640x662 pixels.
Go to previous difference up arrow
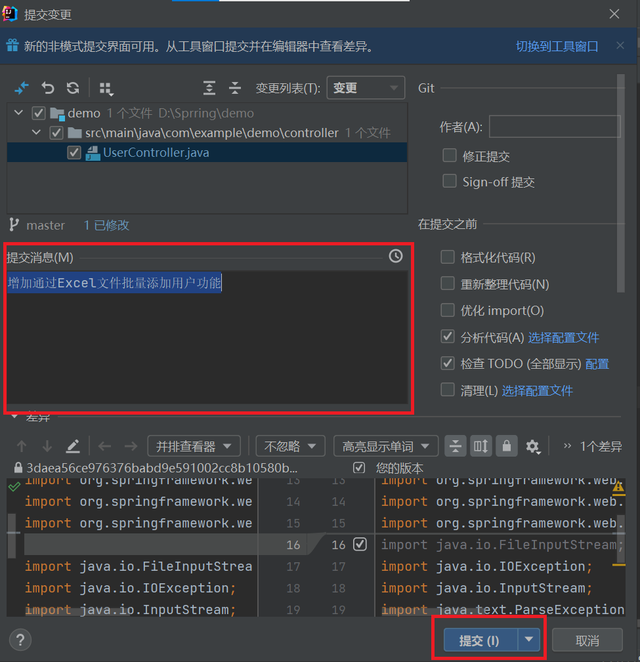coord(22,446)
